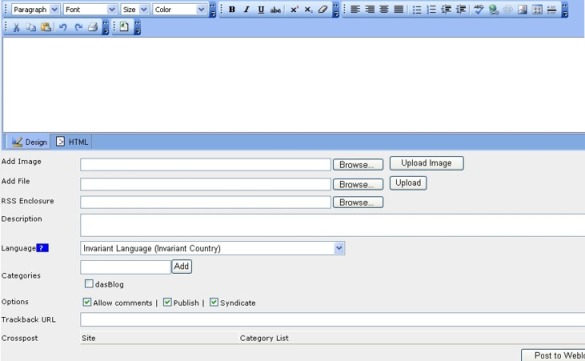Expand the alignment toolbar overflow arrow
Screen dimensions: 585x361
click(x=565, y=10)
